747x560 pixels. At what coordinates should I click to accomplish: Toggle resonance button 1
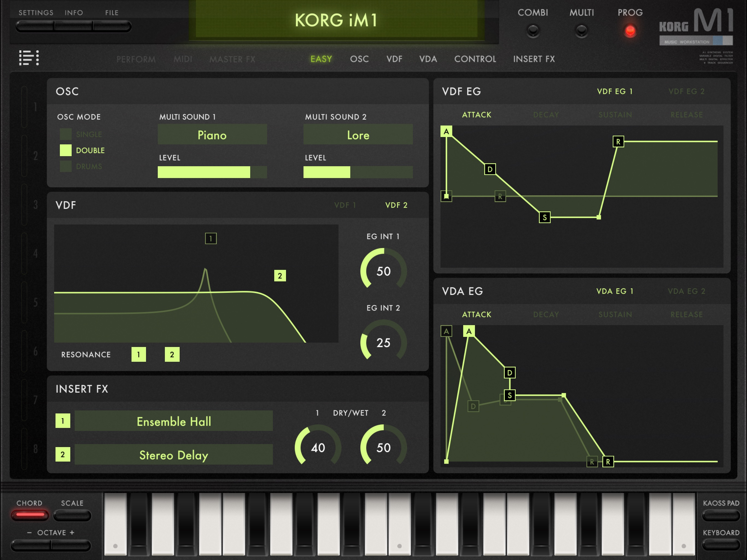click(x=138, y=355)
